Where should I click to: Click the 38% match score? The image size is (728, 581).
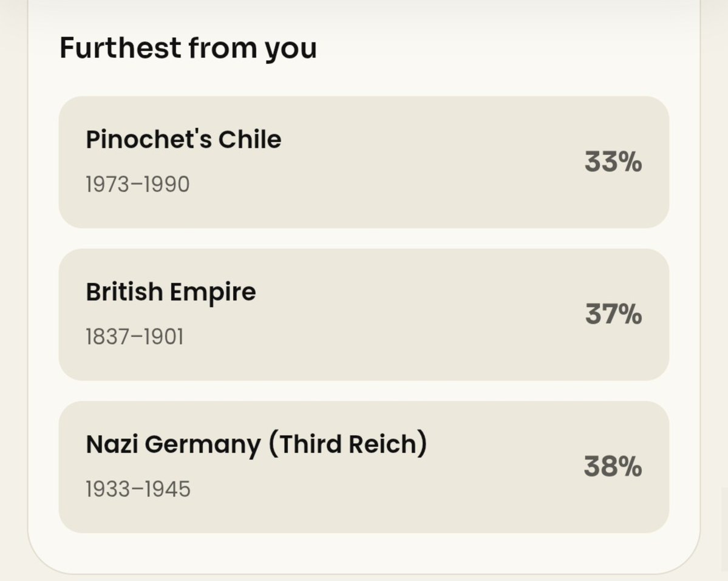point(613,466)
